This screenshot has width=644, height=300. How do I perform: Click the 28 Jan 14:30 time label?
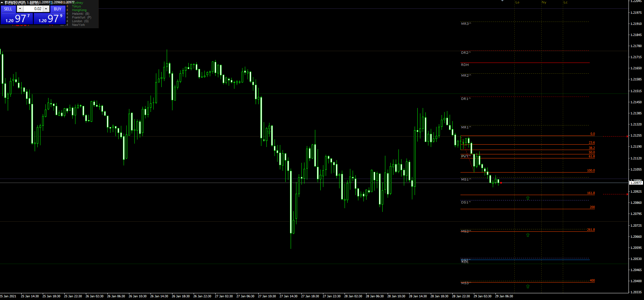(418, 296)
